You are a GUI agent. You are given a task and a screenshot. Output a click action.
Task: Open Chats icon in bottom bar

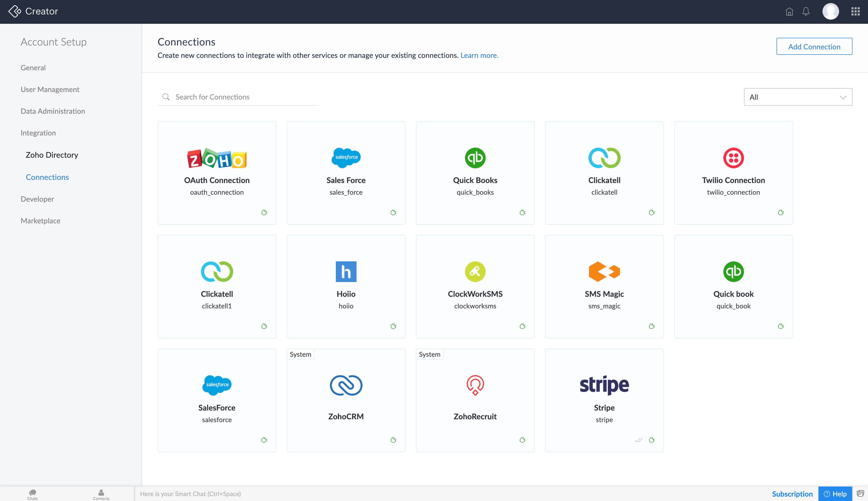(x=32, y=494)
